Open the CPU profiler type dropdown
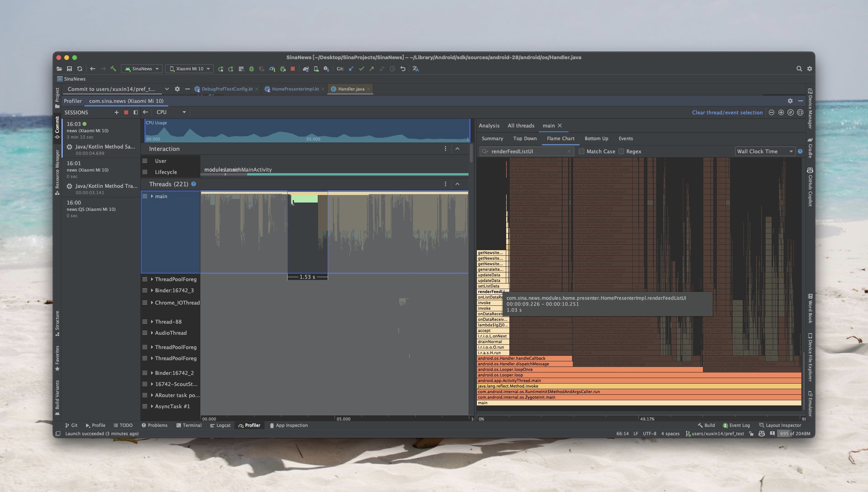The width and height of the screenshot is (868, 492). coord(171,112)
